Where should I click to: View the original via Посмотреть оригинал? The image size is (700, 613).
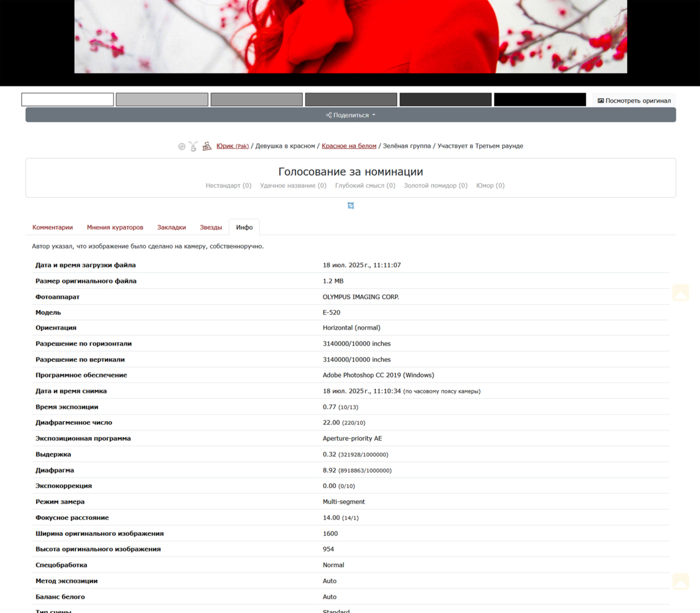[x=634, y=101]
